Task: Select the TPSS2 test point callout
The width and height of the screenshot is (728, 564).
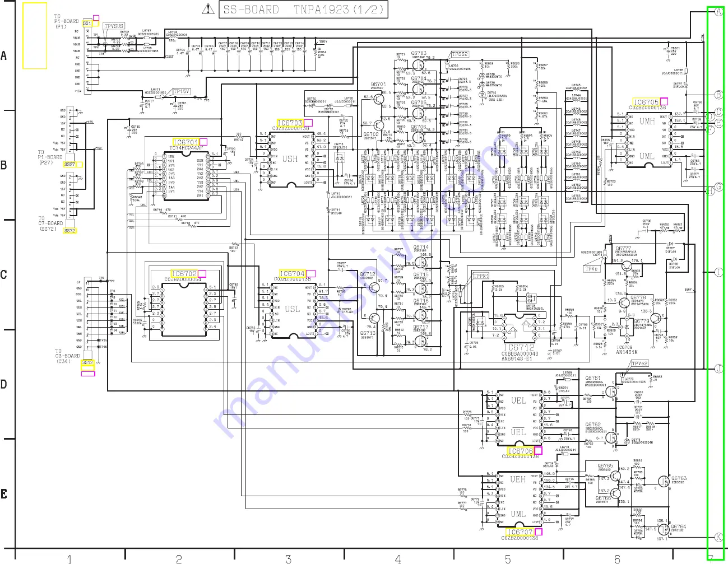Action: click(460, 54)
